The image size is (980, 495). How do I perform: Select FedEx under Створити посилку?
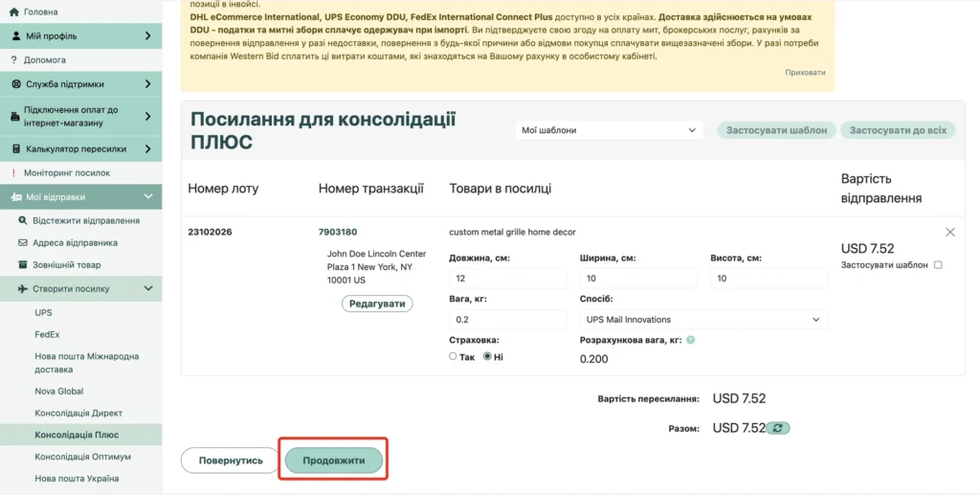pos(47,334)
